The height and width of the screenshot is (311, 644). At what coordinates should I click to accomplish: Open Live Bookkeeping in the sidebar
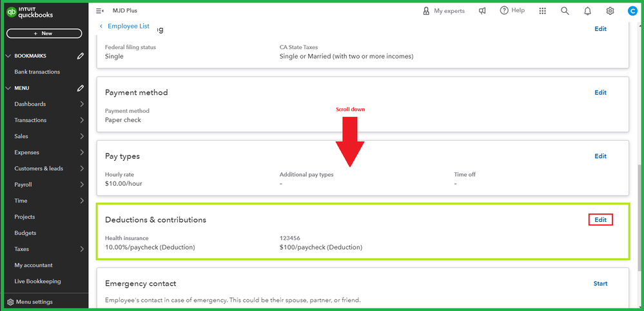coord(37,281)
